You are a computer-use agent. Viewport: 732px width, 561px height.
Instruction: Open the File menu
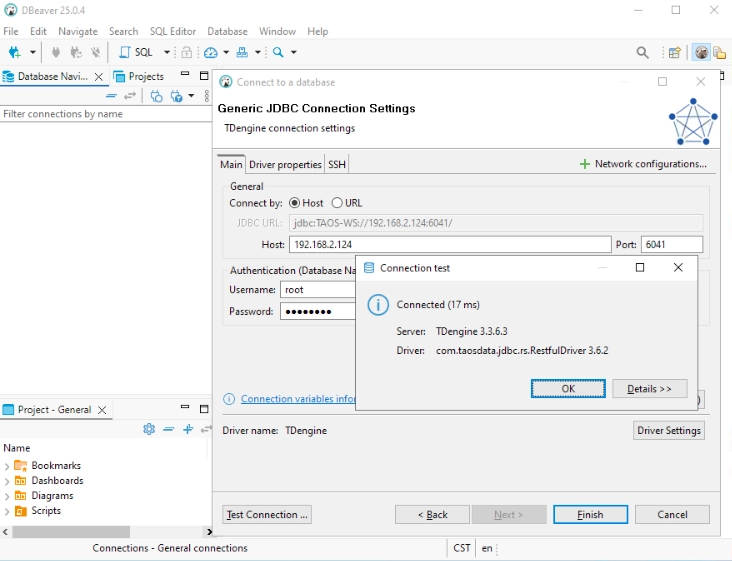(x=11, y=31)
